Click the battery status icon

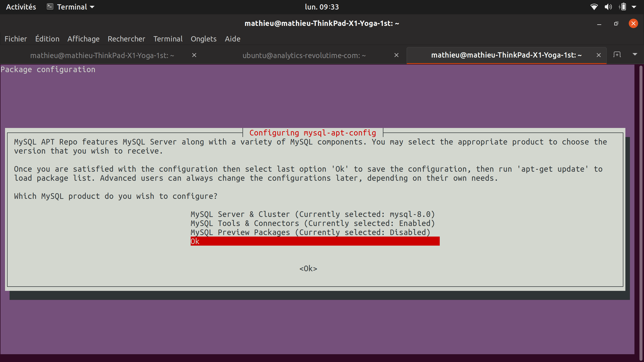click(623, 7)
